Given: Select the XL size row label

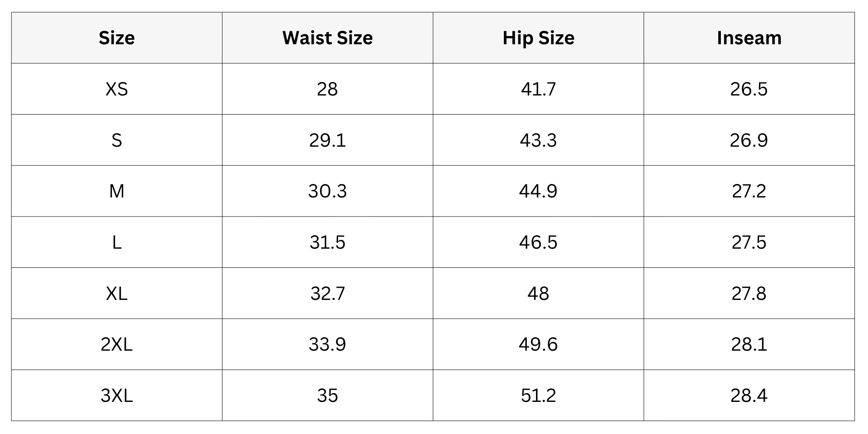Looking at the screenshot, I should (117, 293).
